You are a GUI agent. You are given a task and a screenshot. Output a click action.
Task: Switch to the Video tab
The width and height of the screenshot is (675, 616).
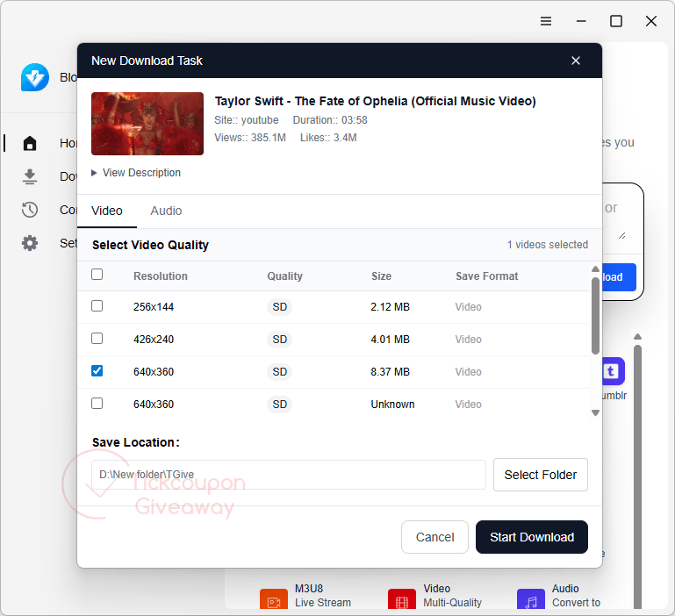[x=107, y=211]
